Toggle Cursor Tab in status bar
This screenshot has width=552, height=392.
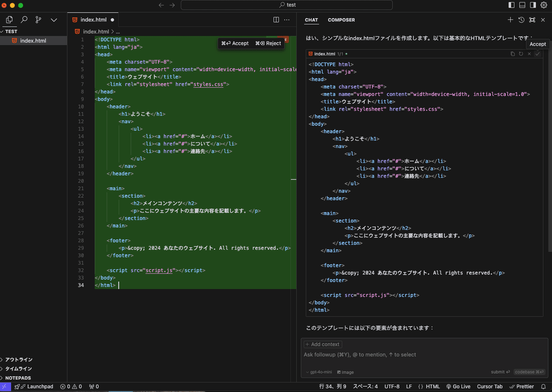pyautogui.click(x=489, y=387)
